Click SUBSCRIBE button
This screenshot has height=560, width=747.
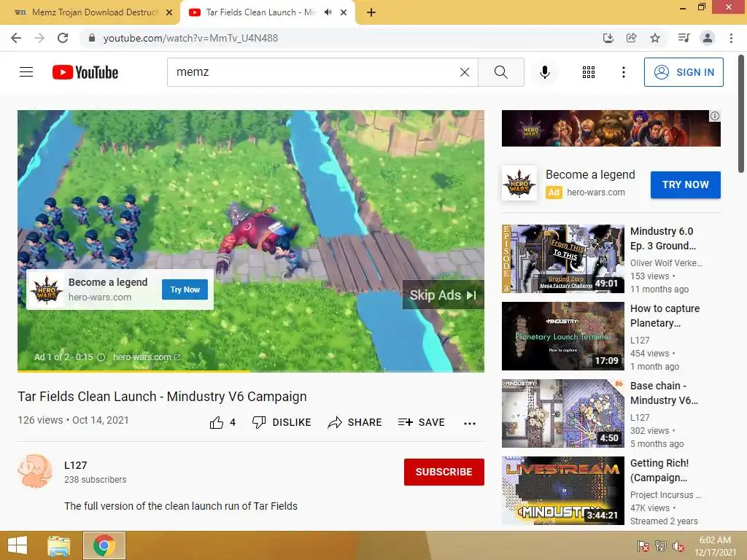click(x=444, y=472)
